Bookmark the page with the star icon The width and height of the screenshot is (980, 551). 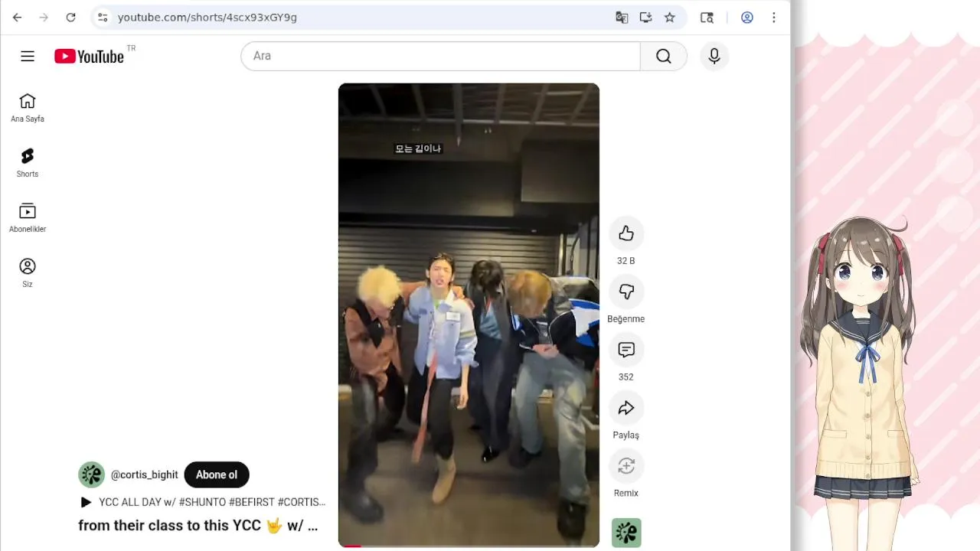(x=670, y=17)
